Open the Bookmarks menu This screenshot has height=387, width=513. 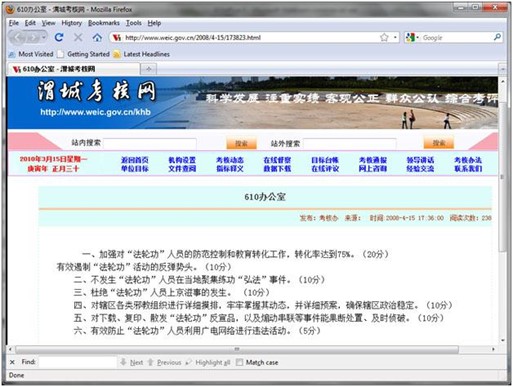click(104, 23)
